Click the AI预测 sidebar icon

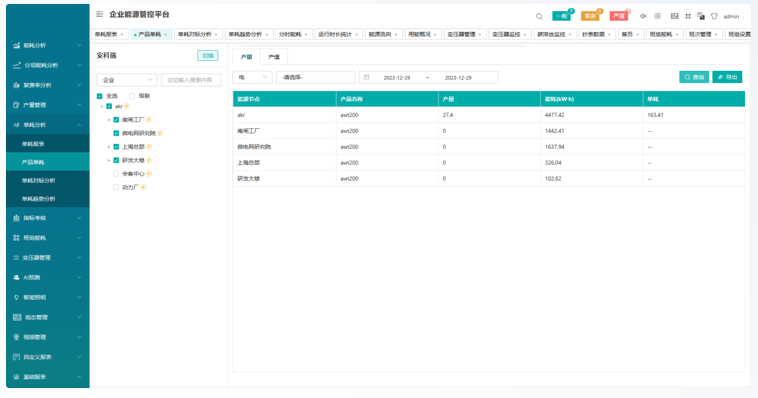point(16,278)
